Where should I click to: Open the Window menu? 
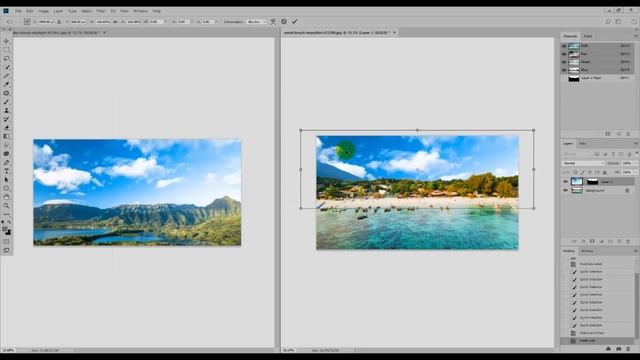pyautogui.click(x=140, y=11)
